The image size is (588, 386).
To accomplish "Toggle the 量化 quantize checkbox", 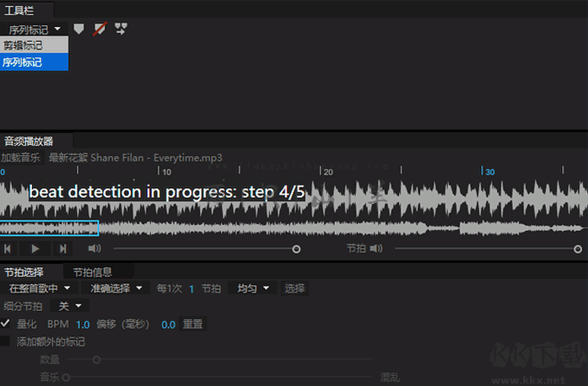I will (5, 323).
